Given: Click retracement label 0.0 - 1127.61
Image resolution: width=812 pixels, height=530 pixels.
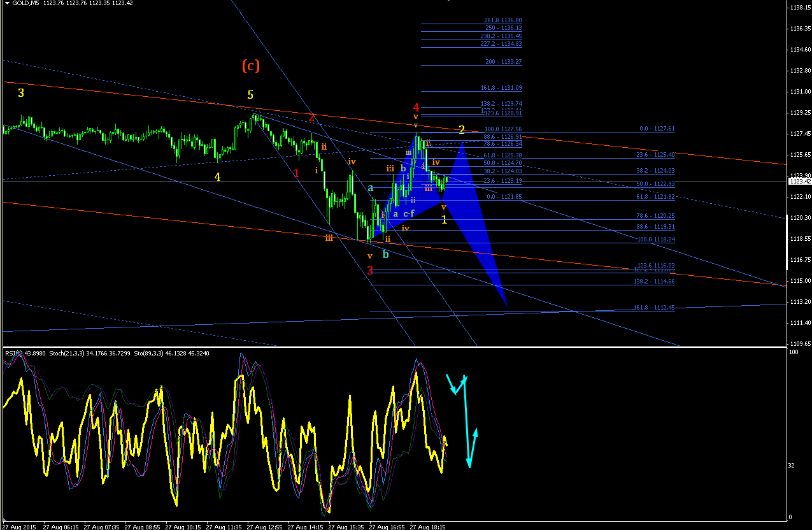Looking at the screenshot, I should pos(657,129).
